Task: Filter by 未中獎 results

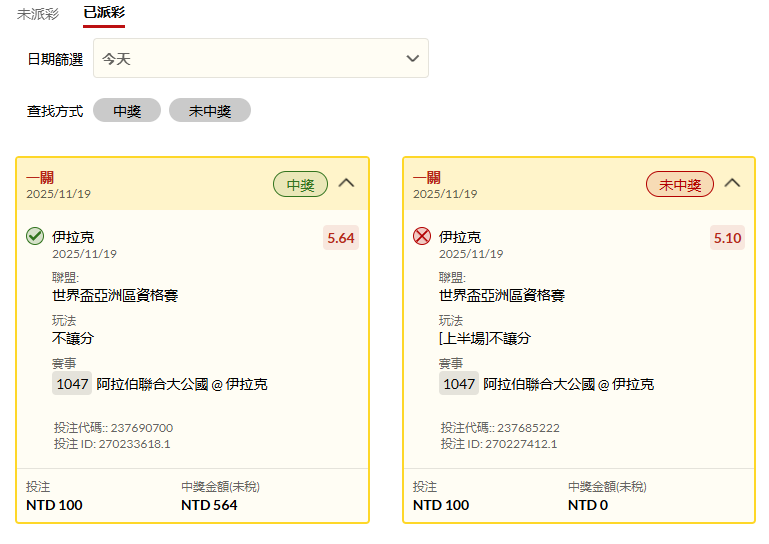Action: point(210,111)
